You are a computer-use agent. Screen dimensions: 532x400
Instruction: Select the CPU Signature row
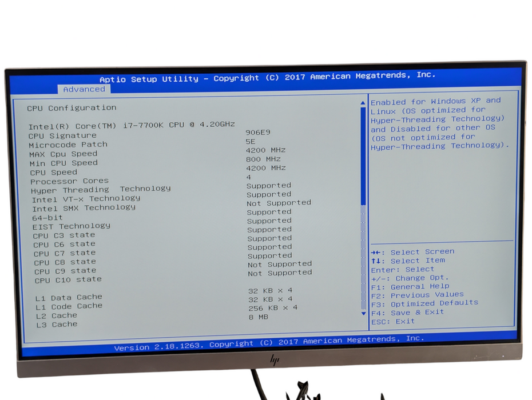pos(149,134)
